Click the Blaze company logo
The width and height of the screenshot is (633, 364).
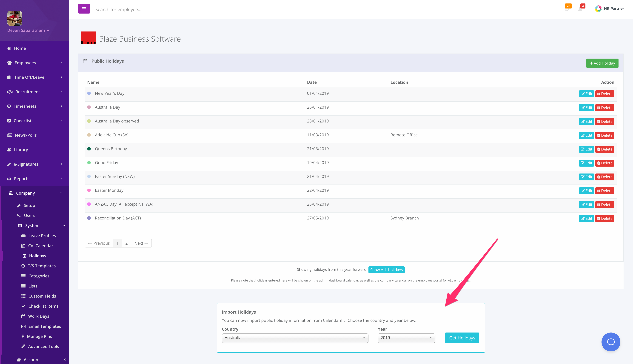88,38
